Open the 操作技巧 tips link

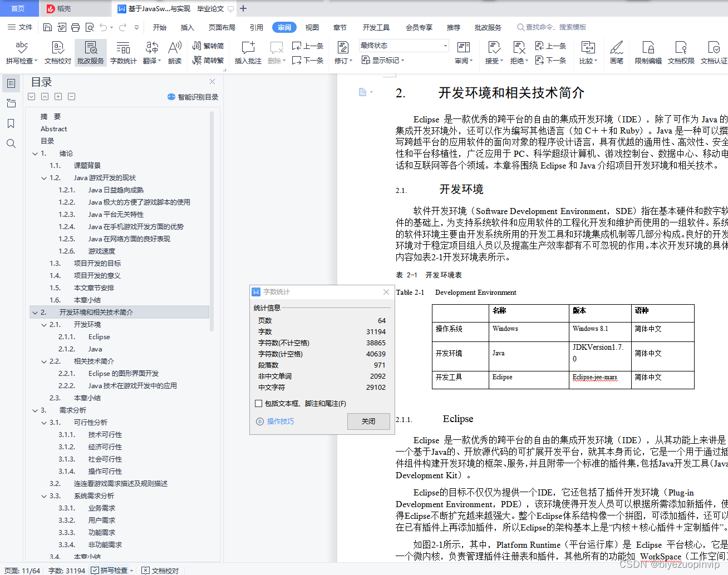point(275,422)
